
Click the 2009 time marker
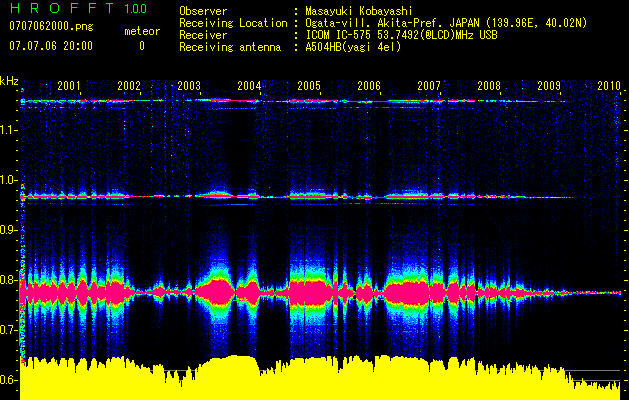pyautogui.click(x=549, y=85)
